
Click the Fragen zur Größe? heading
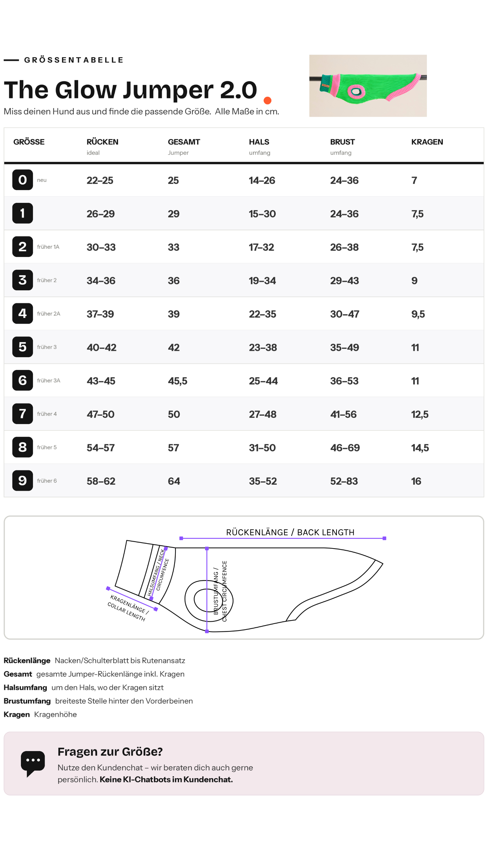(x=110, y=751)
